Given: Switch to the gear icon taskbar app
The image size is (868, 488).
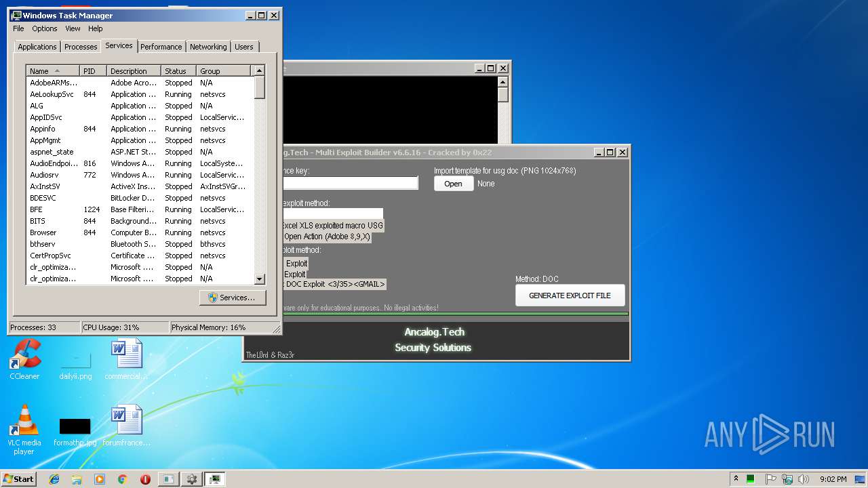Looking at the screenshot, I should click(192, 479).
